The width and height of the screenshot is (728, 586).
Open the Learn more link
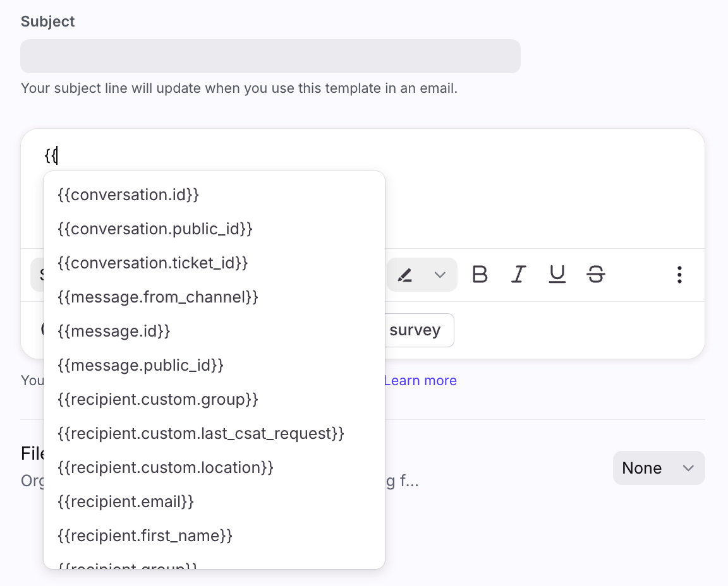(x=420, y=380)
